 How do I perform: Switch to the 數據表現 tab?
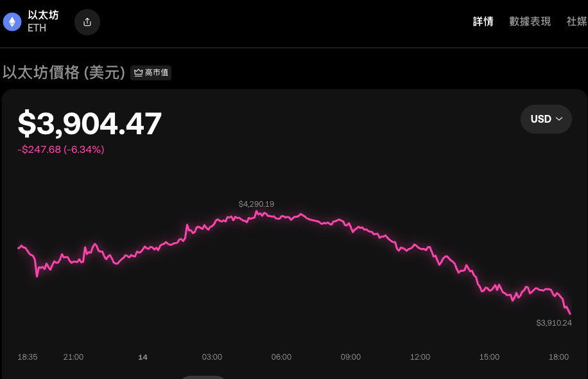(530, 21)
